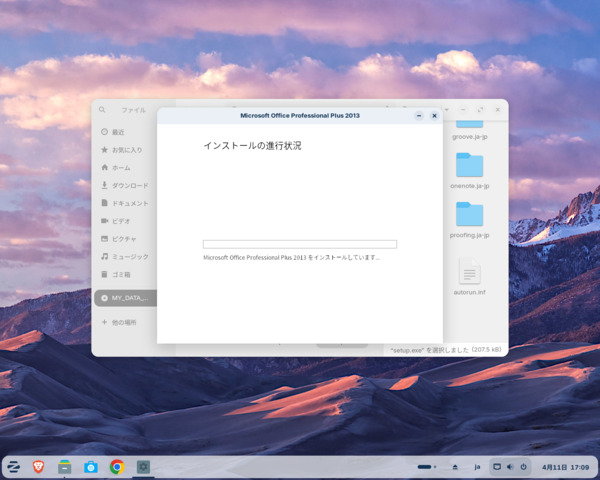The image size is (600, 480).
Task: Close the Office installer window
Action: (x=434, y=116)
